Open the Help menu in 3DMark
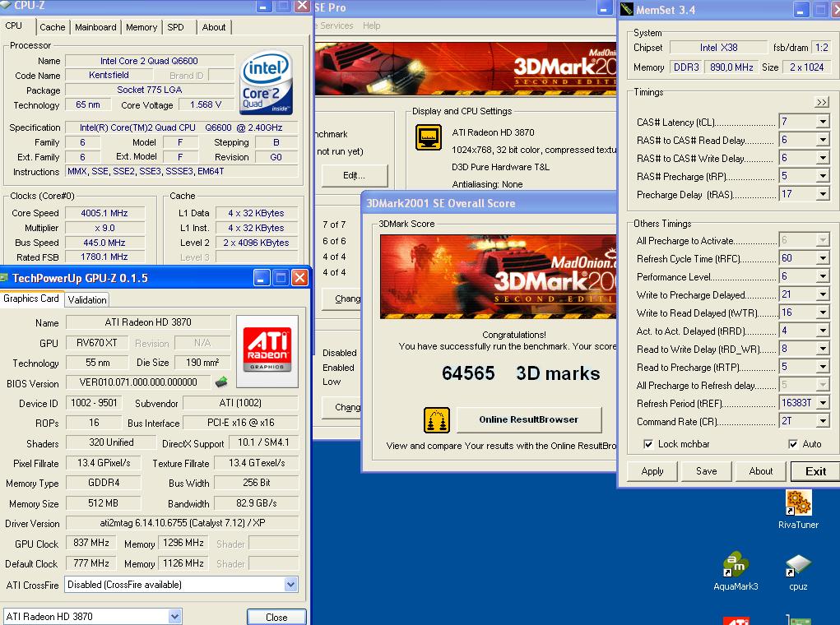 coord(371,25)
